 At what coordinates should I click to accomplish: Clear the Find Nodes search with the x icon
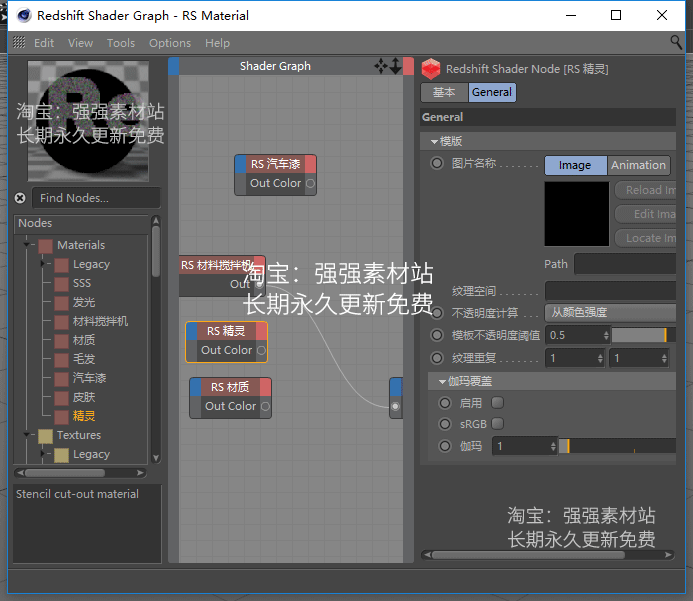pos(20,198)
